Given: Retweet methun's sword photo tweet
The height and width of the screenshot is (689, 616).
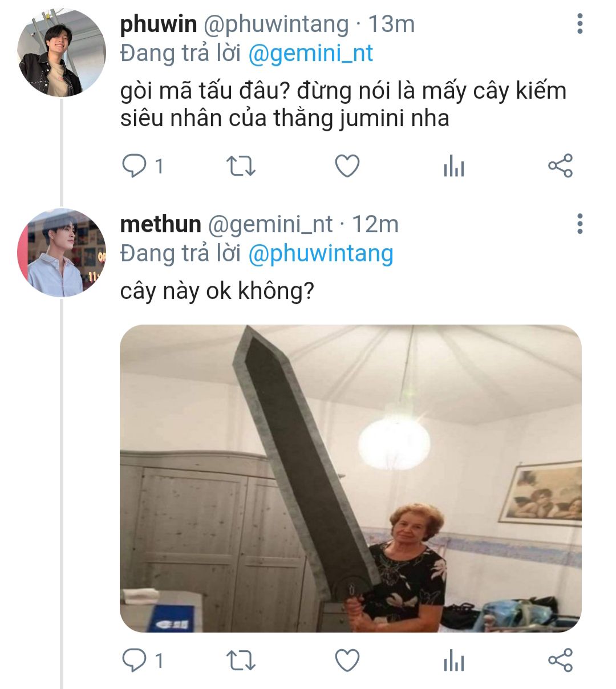Looking at the screenshot, I should tap(241, 660).
